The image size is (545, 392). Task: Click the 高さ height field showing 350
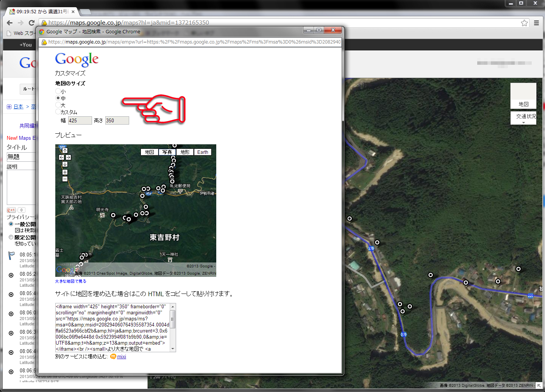click(117, 120)
